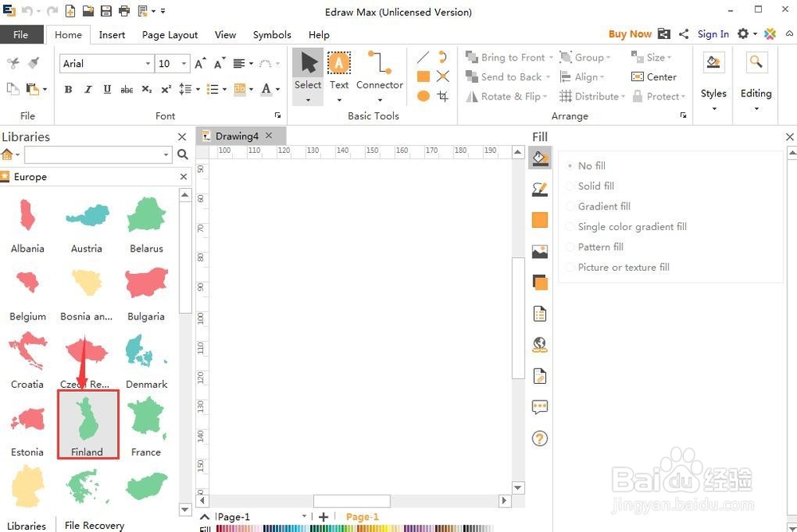Switch to the Insert tab
Image resolution: width=797 pixels, height=532 pixels.
click(112, 34)
